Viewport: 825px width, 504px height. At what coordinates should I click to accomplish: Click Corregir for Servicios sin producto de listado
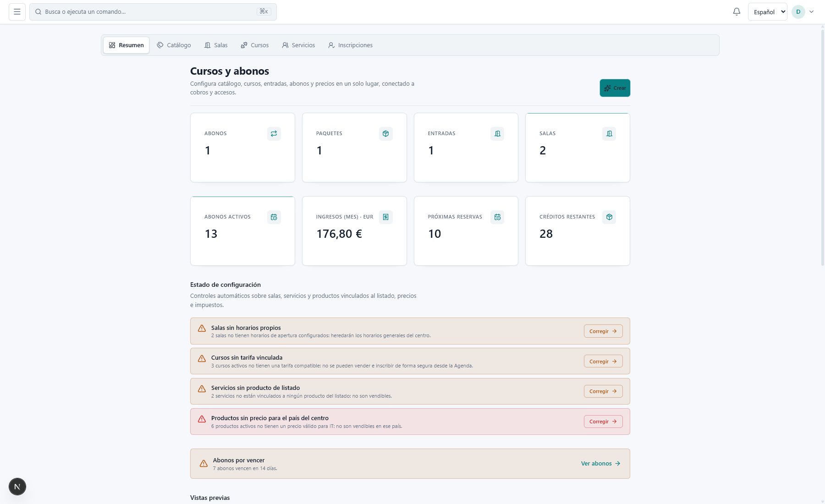pos(603,391)
